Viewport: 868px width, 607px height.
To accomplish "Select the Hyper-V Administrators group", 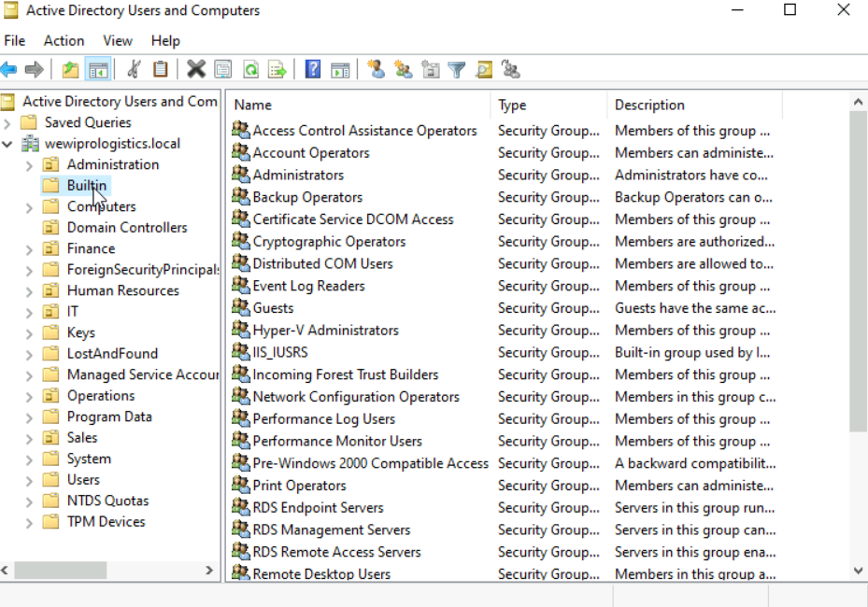I will (x=325, y=331).
